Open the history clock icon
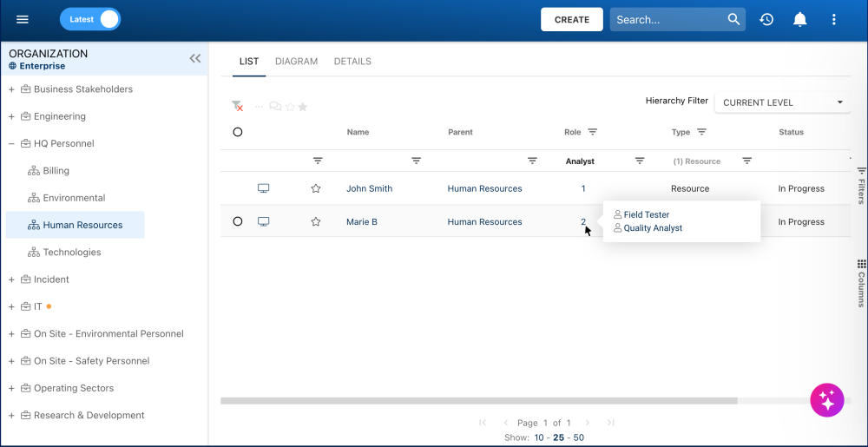This screenshot has height=447, width=868. click(x=766, y=19)
